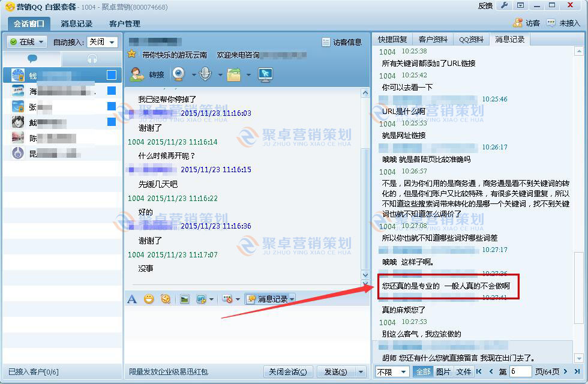Open the wrench settings icon in title bar
This screenshot has width=588, height=384.
click(x=504, y=5)
